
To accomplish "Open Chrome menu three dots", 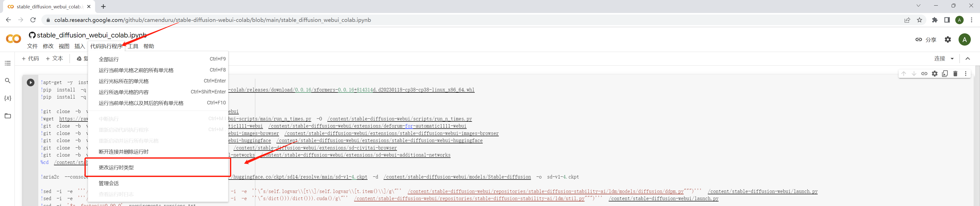I will [x=972, y=20].
